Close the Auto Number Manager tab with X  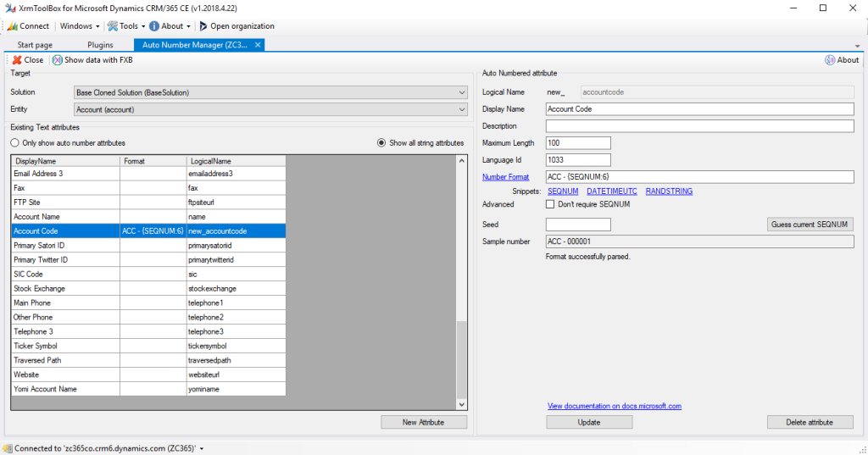258,45
